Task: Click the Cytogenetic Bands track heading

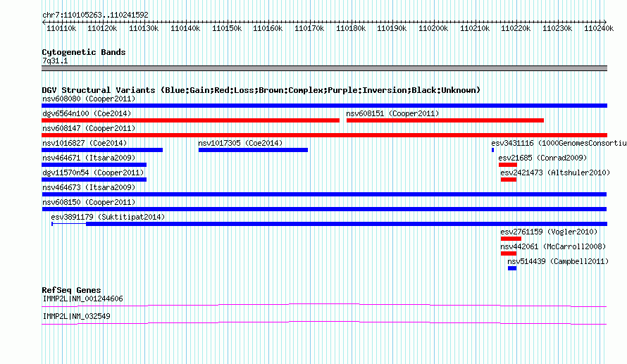Action: click(84, 52)
